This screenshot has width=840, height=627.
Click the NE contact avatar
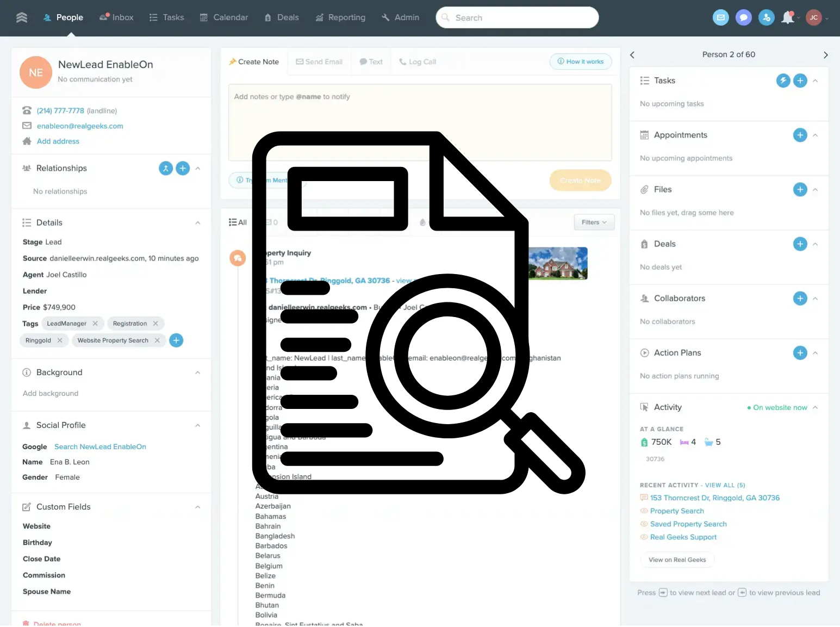[x=36, y=72]
